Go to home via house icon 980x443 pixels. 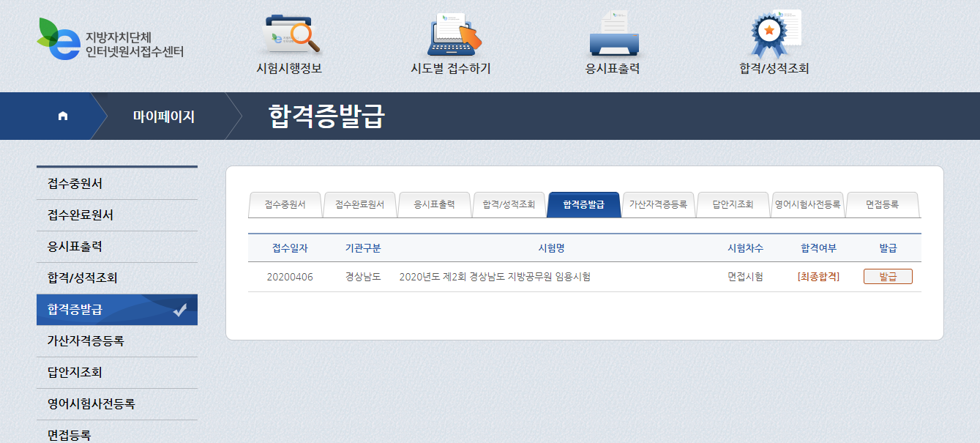(63, 116)
